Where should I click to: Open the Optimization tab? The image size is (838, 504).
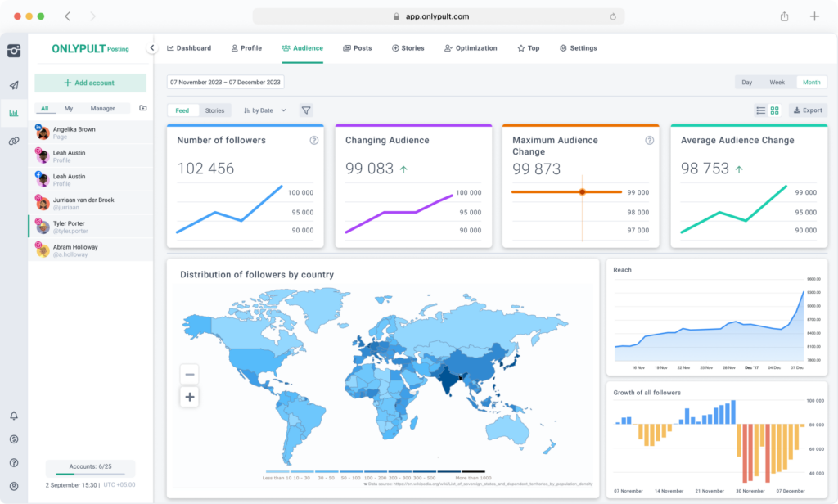471,48
